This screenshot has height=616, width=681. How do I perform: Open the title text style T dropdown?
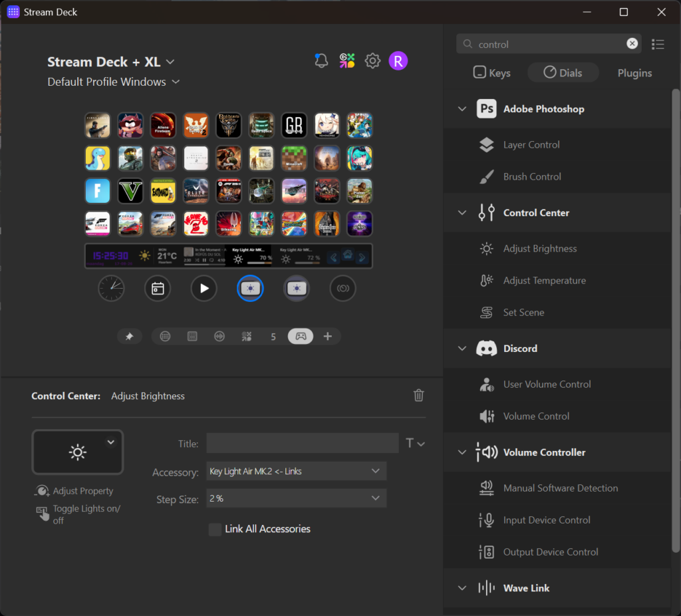[x=415, y=443]
